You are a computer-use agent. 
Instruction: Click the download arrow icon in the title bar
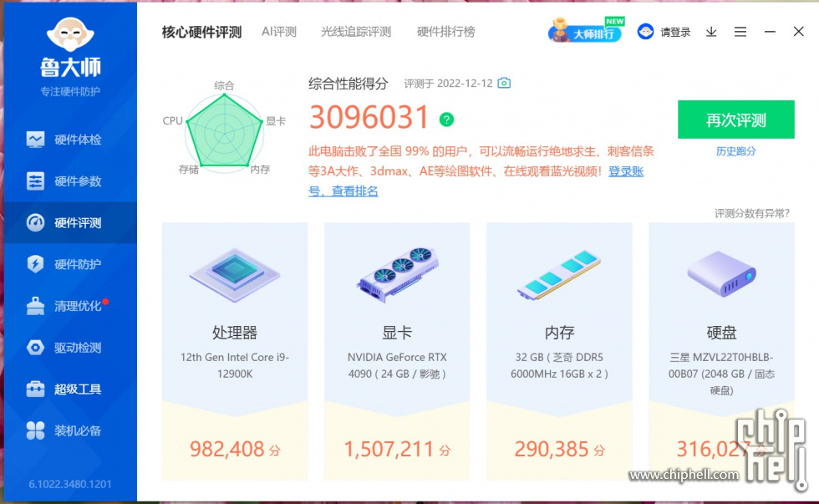(x=711, y=32)
